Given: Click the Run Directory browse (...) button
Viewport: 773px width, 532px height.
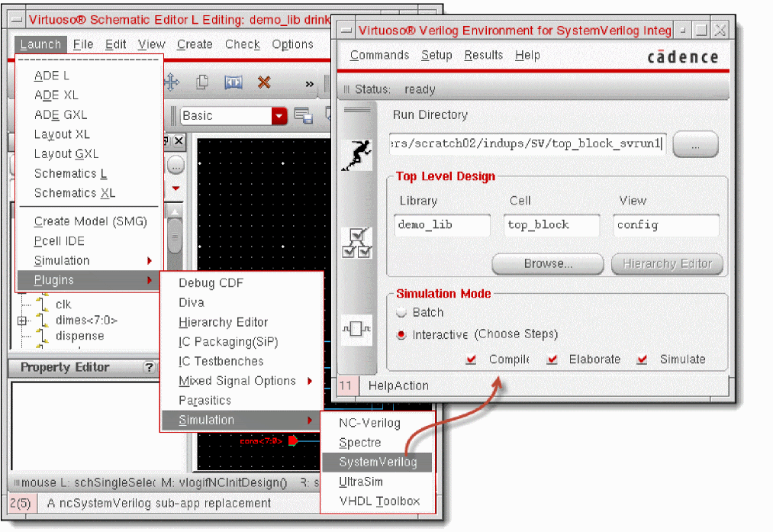Looking at the screenshot, I should (x=695, y=144).
